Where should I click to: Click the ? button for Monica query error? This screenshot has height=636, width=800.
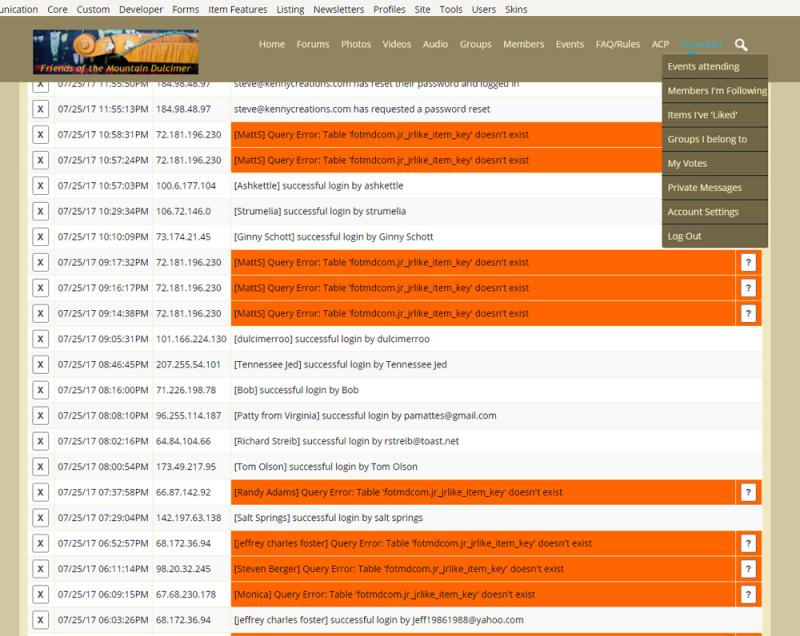[747, 594]
